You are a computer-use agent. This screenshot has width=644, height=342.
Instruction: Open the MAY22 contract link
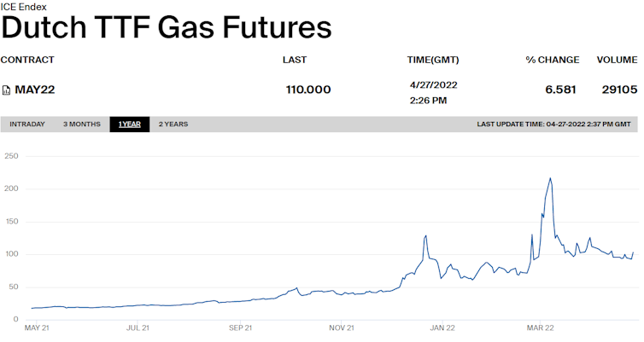(x=35, y=90)
